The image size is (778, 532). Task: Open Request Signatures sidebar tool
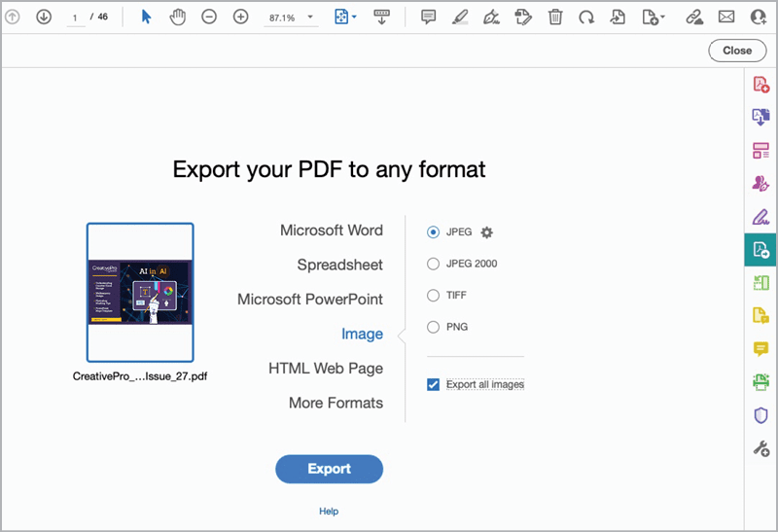(761, 183)
